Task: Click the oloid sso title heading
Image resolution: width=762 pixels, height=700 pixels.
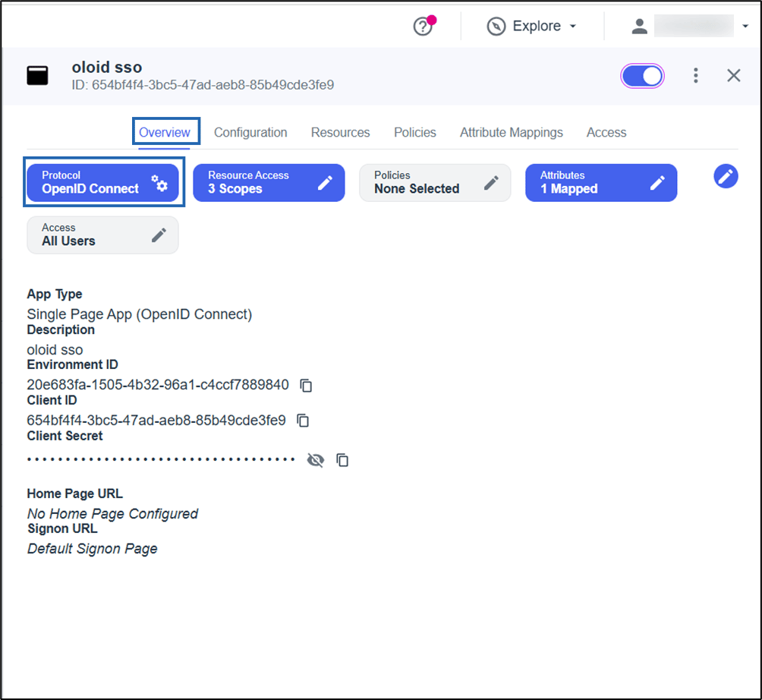Action: point(107,67)
